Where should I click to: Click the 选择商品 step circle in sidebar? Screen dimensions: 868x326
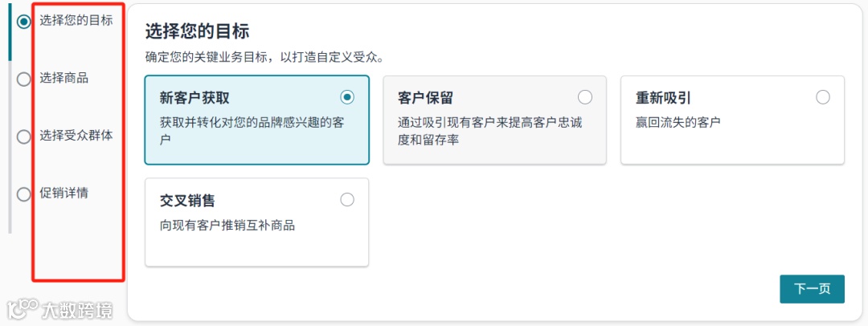(x=24, y=79)
